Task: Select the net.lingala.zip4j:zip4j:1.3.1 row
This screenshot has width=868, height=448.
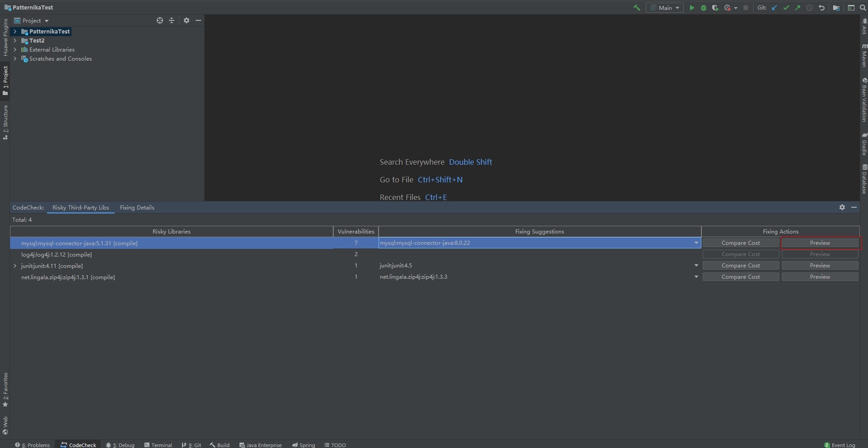Action: point(172,277)
